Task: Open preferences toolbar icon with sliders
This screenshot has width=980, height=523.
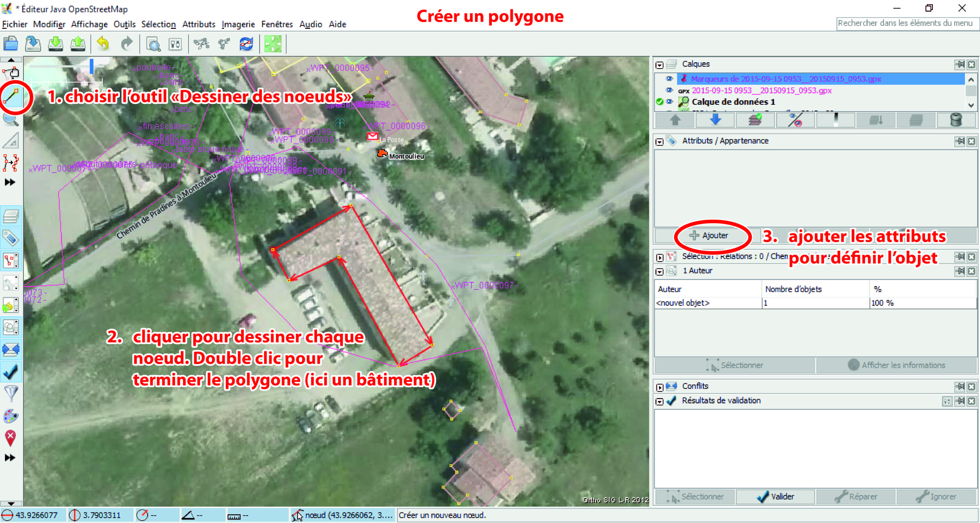Action: tap(175, 44)
